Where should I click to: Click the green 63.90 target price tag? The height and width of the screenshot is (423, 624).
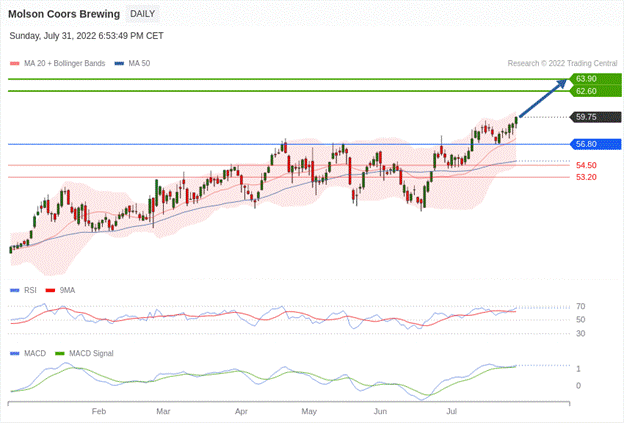(x=596, y=79)
